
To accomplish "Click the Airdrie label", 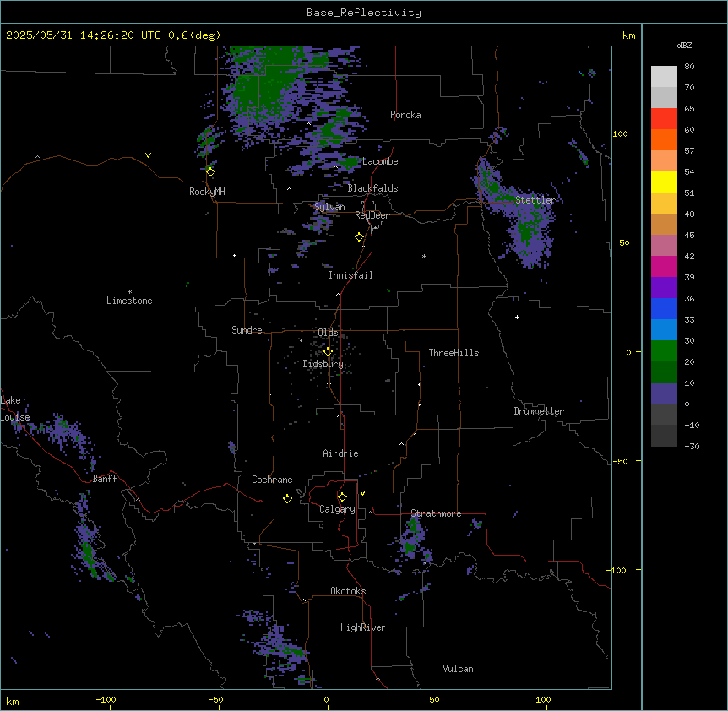I will 340,453.
